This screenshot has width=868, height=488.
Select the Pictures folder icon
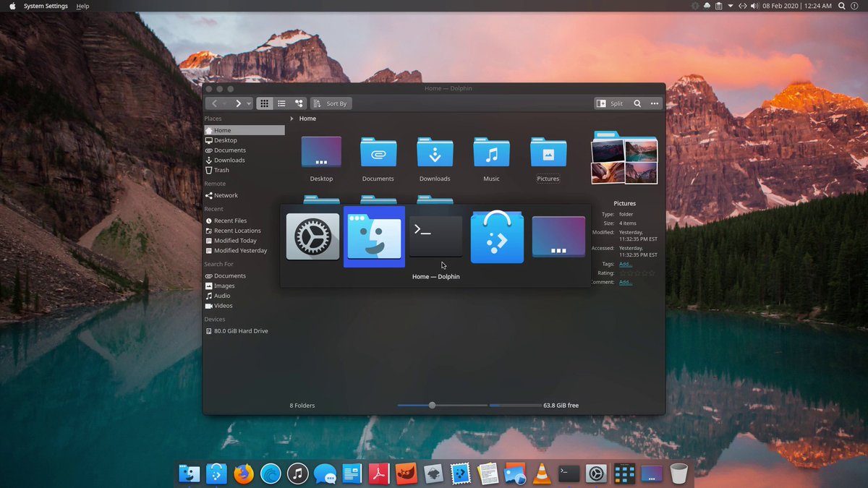(548, 153)
